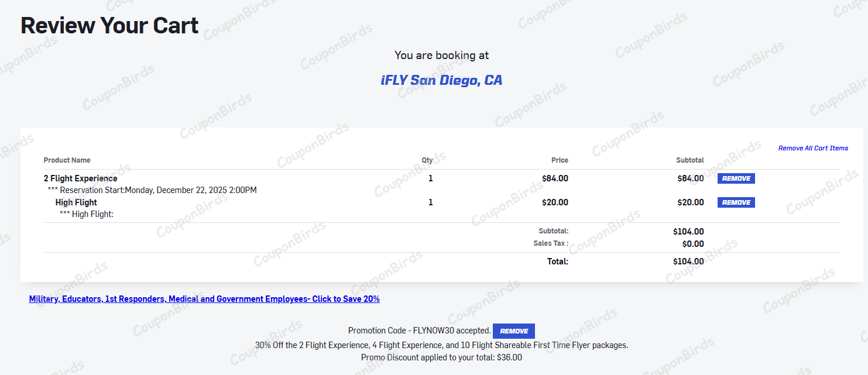868x375 pixels.
Task: Click the 30% Off First Time Flyer description
Action: tap(441, 345)
